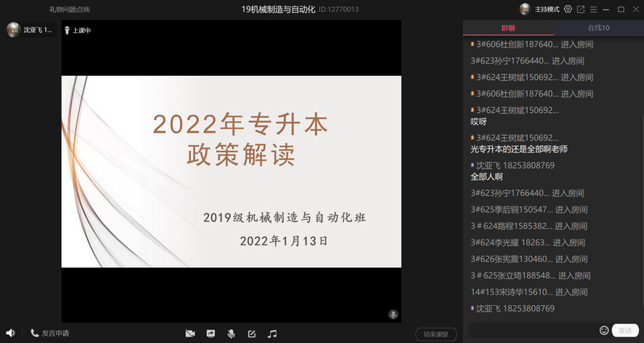Viewport: 644px width, 343px height.
Task: Open settings gear icon in title bar
Action: (x=567, y=9)
